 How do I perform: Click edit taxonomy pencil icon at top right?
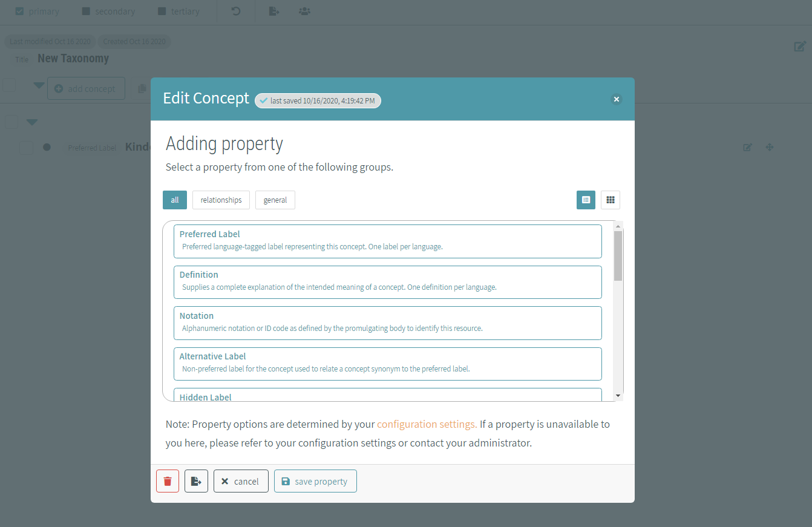800,46
